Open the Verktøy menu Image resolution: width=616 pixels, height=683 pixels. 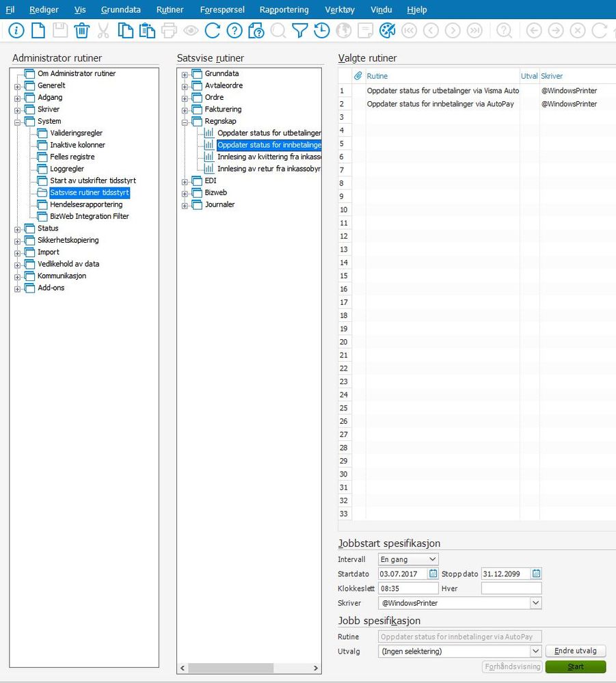pyautogui.click(x=340, y=10)
